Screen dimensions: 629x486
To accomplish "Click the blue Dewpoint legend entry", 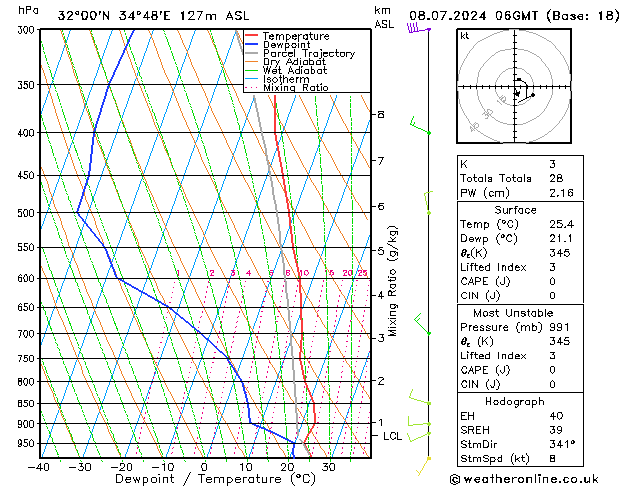I will (278, 45).
